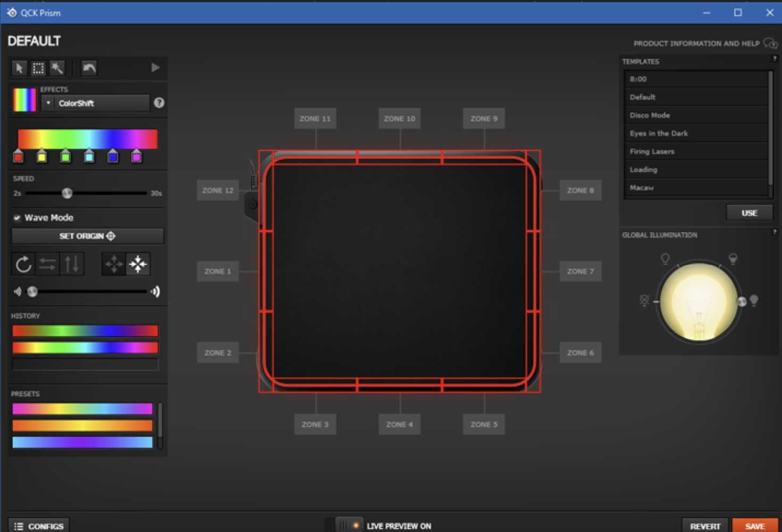Image resolution: width=782 pixels, height=532 pixels.
Task: Toggle the LIVE PREVIEW switch
Action: tap(350, 526)
